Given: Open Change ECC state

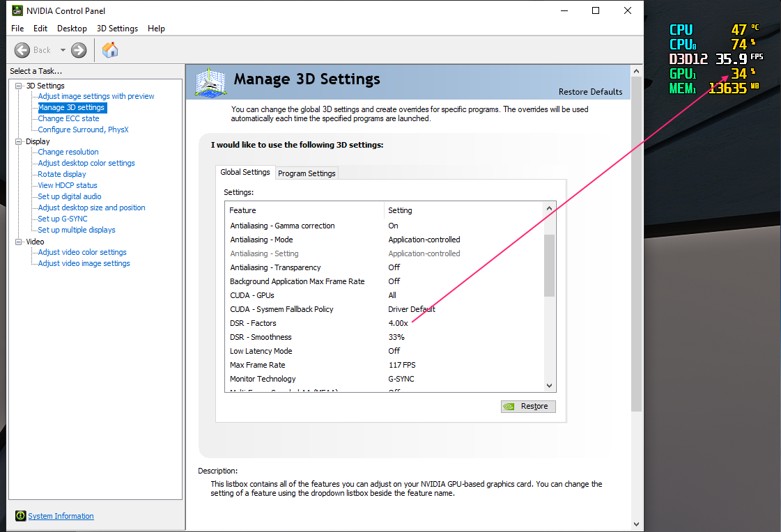Looking at the screenshot, I should 69,118.
